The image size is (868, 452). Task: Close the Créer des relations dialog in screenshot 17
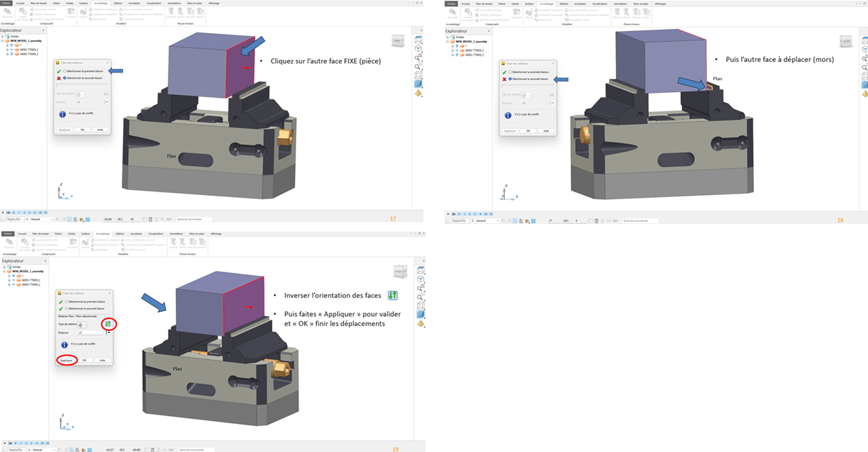point(106,63)
